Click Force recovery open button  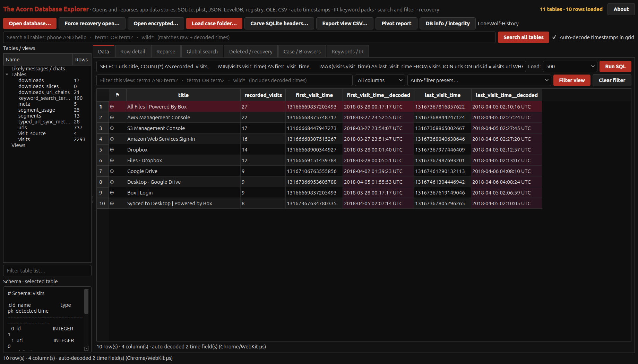pos(92,24)
